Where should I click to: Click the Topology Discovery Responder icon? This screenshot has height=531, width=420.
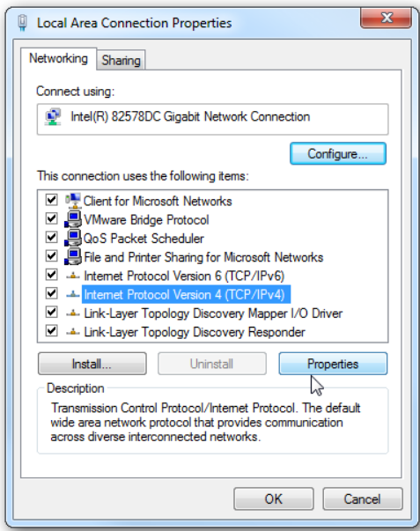(73, 332)
